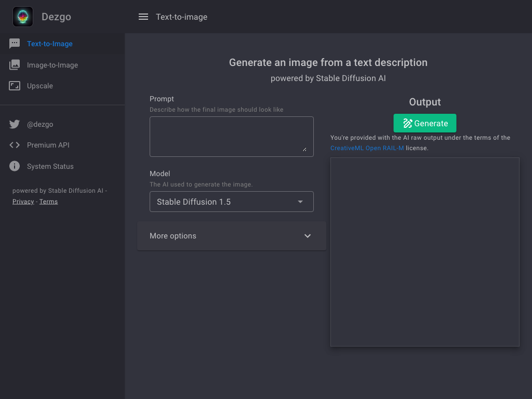
Task: Click the 'Generate an image from a text description' heading
Action: 328,62
